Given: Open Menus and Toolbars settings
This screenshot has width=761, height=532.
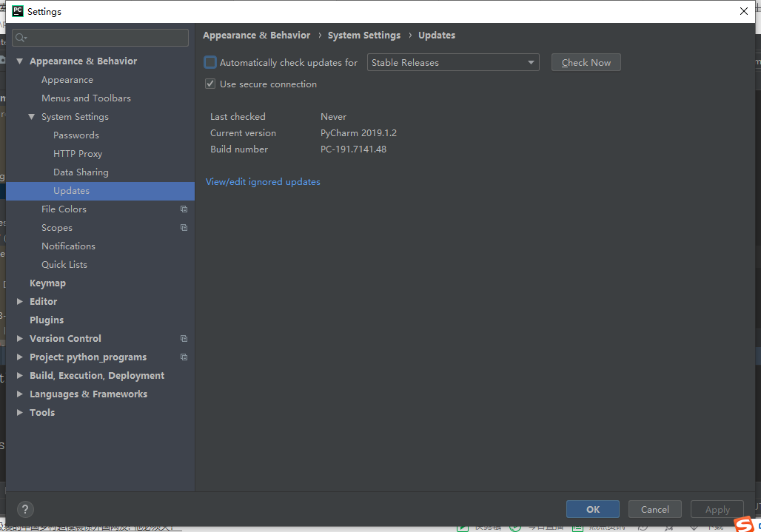Looking at the screenshot, I should (x=86, y=98).
